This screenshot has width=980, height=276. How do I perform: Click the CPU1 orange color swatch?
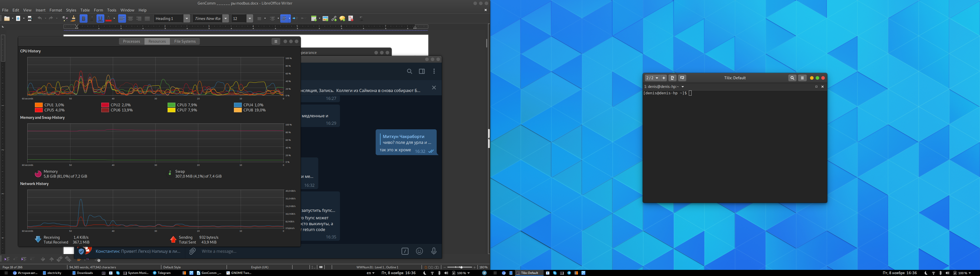coord(39,105)
